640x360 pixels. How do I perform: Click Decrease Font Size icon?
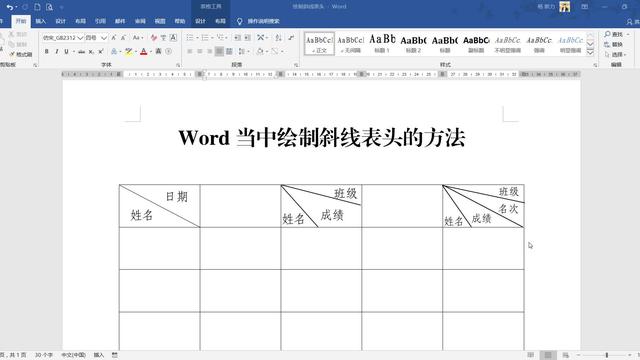click(x=123, y=38)
